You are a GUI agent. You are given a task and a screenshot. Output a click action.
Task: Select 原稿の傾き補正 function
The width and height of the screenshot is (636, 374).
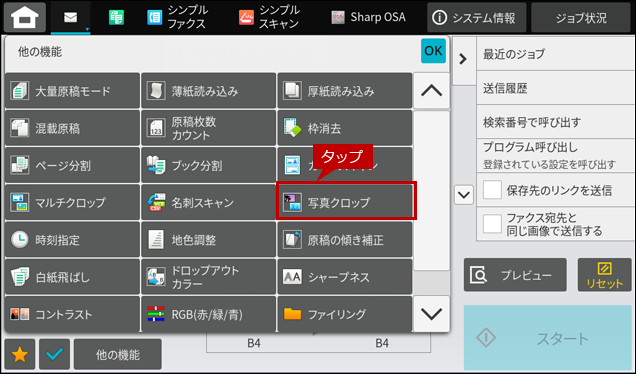tap(345, 240)
